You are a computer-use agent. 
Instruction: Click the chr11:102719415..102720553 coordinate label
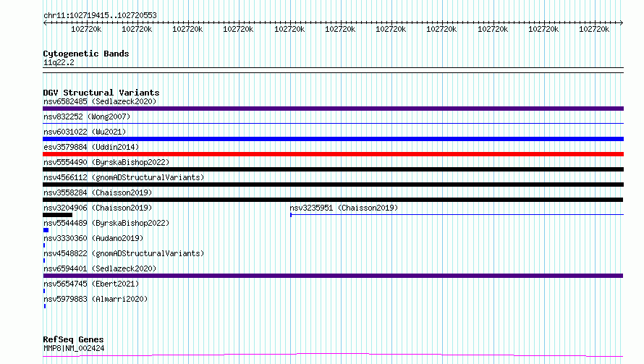tap(100, 16)
